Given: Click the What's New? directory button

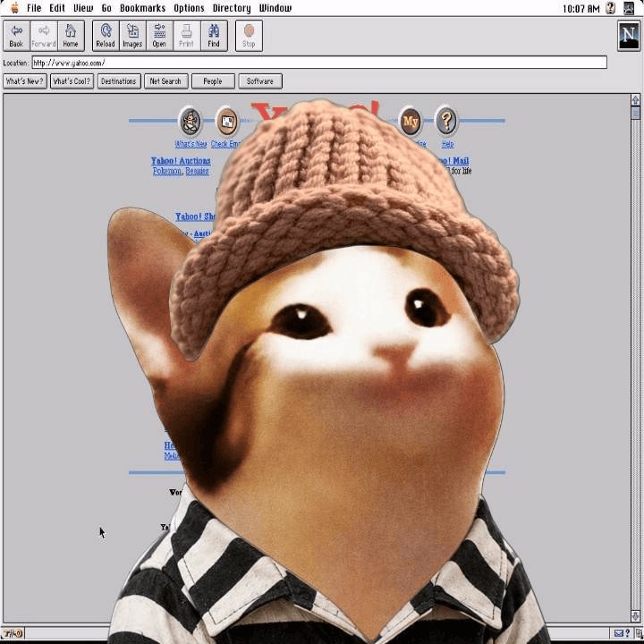Looking at the screenshot, I should click(25, 81).
